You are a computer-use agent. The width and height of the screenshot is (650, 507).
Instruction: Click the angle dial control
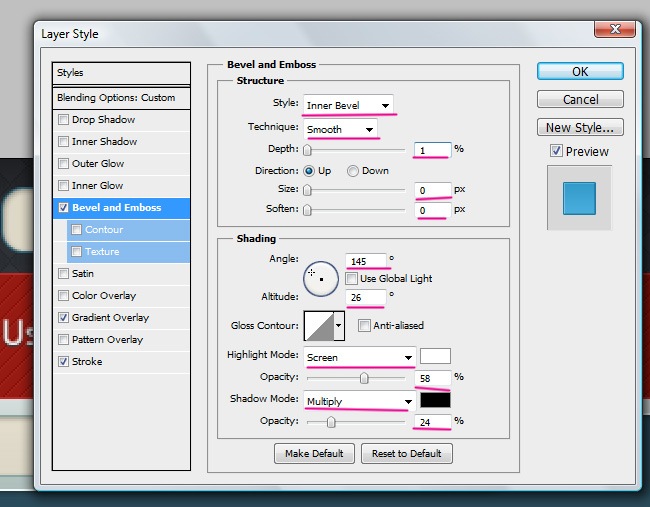[x=320, y=279]
